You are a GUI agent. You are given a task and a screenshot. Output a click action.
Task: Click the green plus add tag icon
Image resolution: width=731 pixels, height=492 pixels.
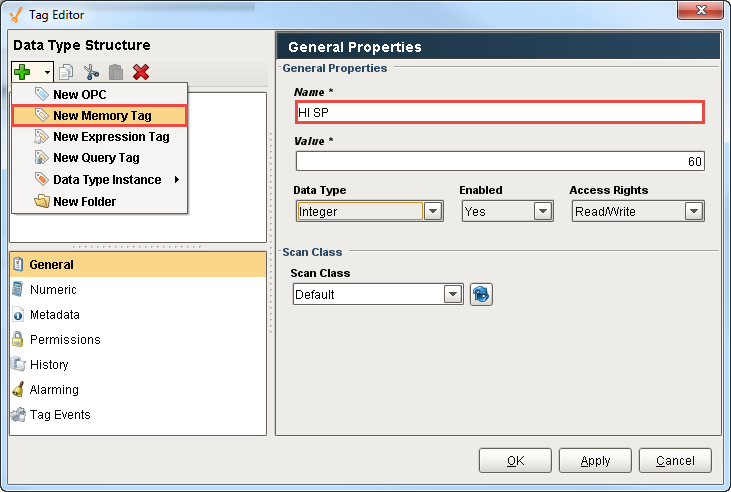23,72
